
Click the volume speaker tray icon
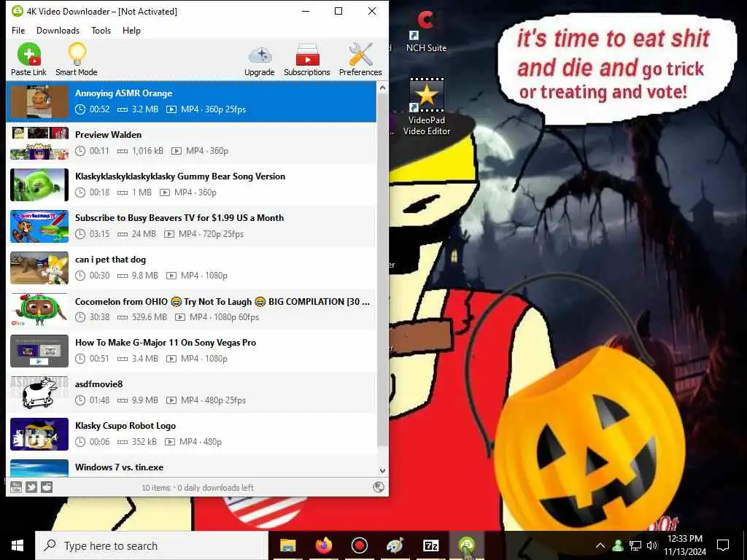(652, 545)
